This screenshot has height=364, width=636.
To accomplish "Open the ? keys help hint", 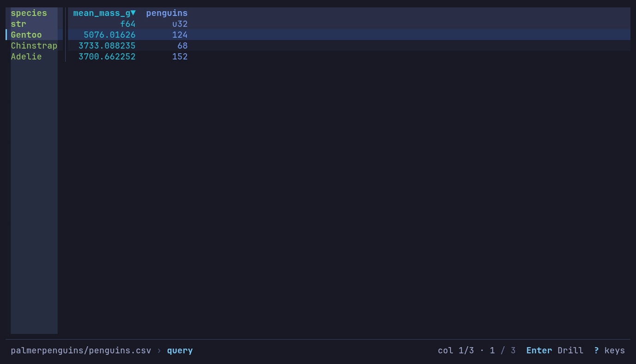I will [x=609, y=351].
